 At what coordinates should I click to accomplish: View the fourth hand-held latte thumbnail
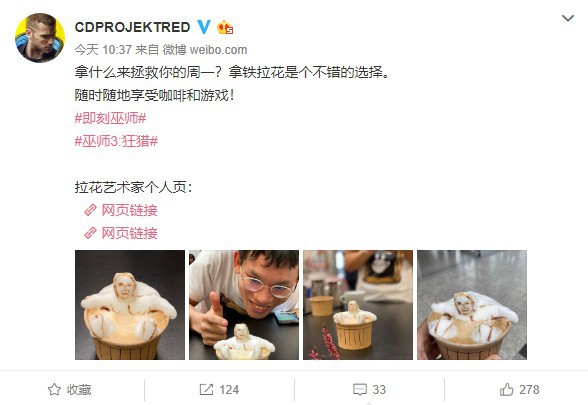point(472,305)
